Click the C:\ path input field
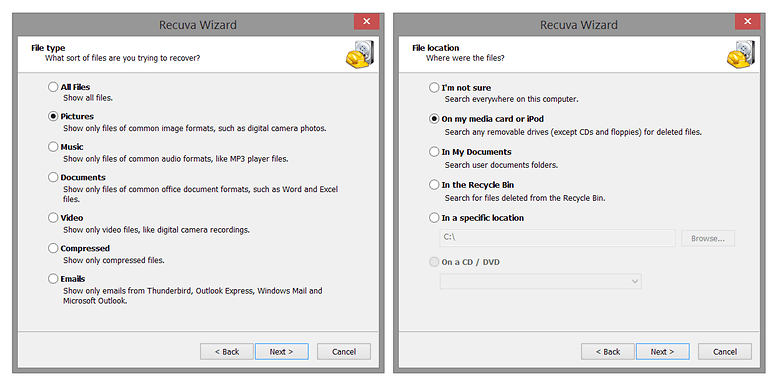Image resolution: width=782 pixels, height=386 pixels. click(x=557, y=238)
